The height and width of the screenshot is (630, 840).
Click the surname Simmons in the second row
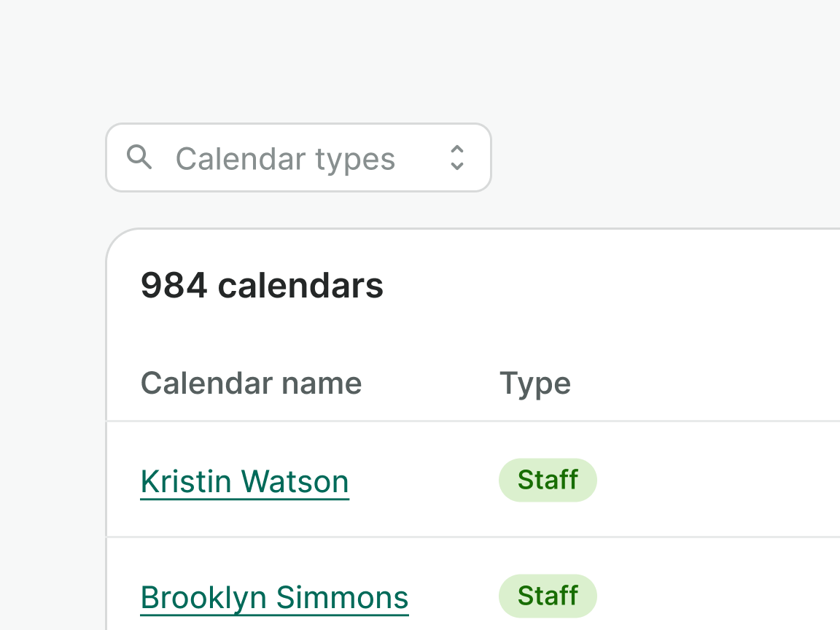pyautogui.click(x=342, y=598)
